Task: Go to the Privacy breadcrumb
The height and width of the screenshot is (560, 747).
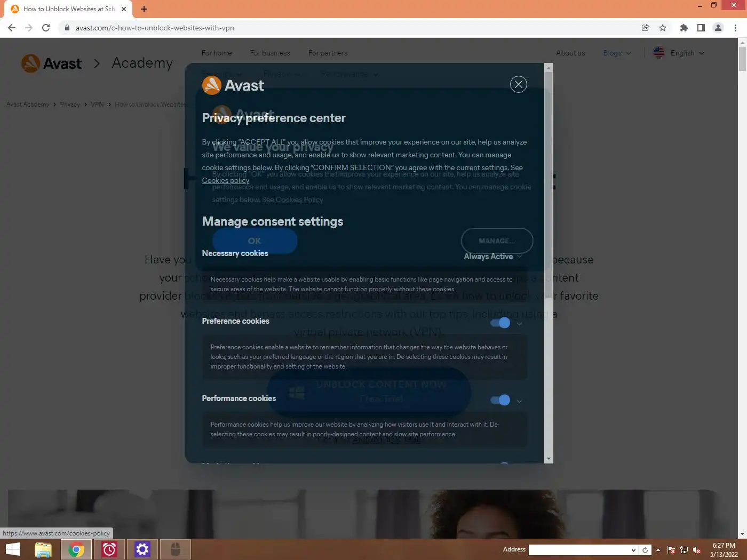Action: [70, 105]
